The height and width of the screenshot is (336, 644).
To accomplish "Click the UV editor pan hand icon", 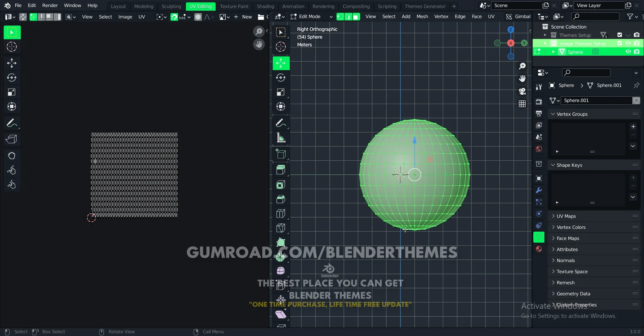I will [x=259, y=44].
